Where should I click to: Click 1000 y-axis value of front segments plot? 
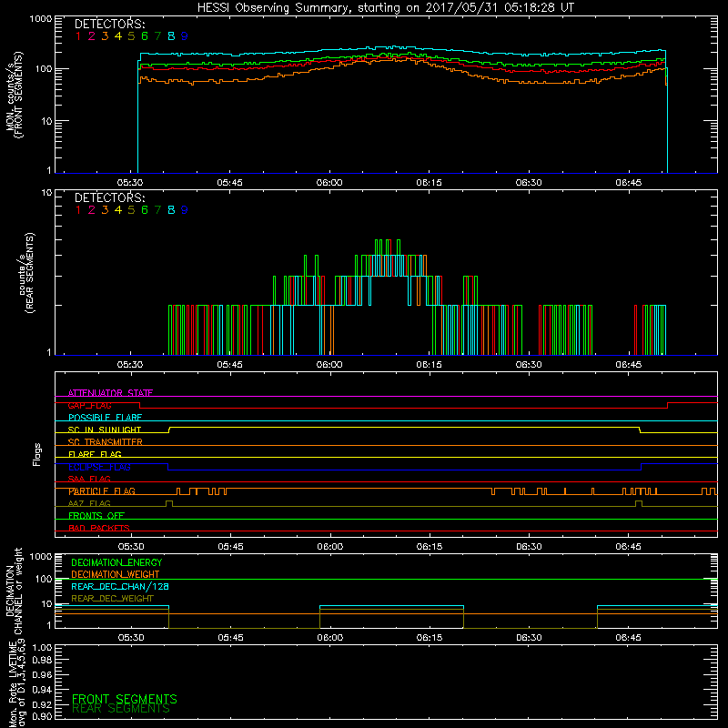pyautogui.click(x=40, y=19)
